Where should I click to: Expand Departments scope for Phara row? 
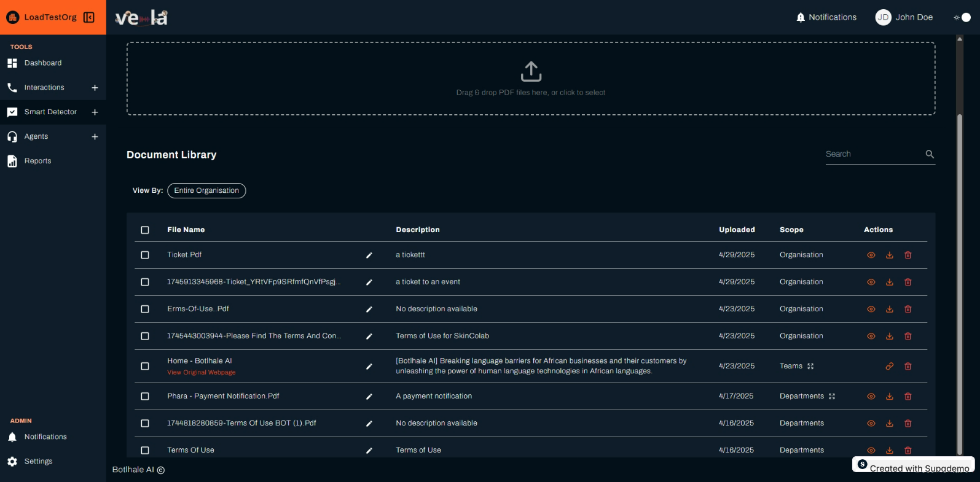[x=832, y=396]
